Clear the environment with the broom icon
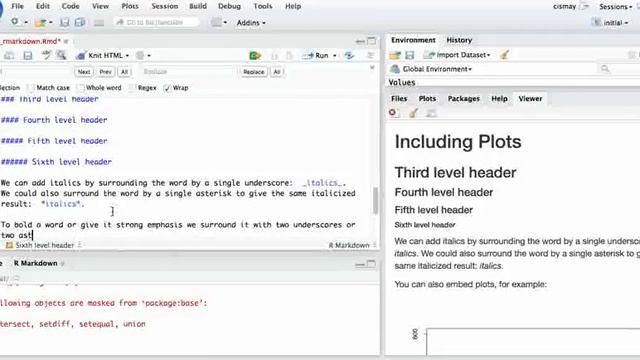The height and width of the screenshot is (360, 640). (x=504, y=55)
